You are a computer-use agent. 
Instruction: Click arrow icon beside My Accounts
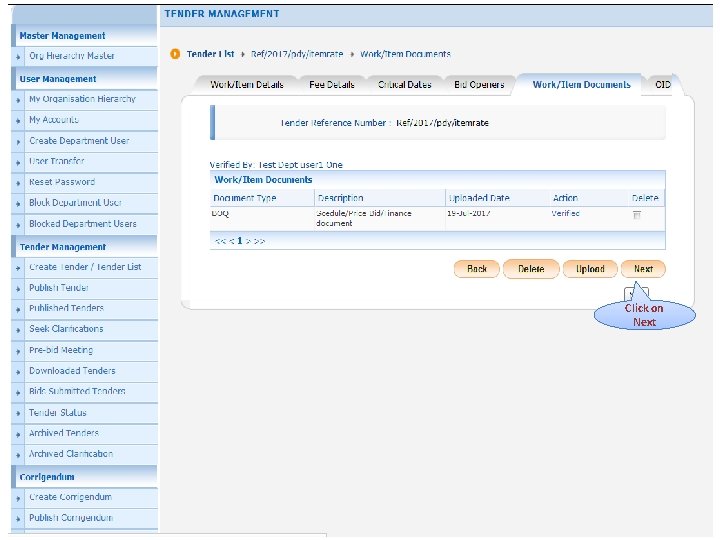pyautogui.click(x=18, y=121)
